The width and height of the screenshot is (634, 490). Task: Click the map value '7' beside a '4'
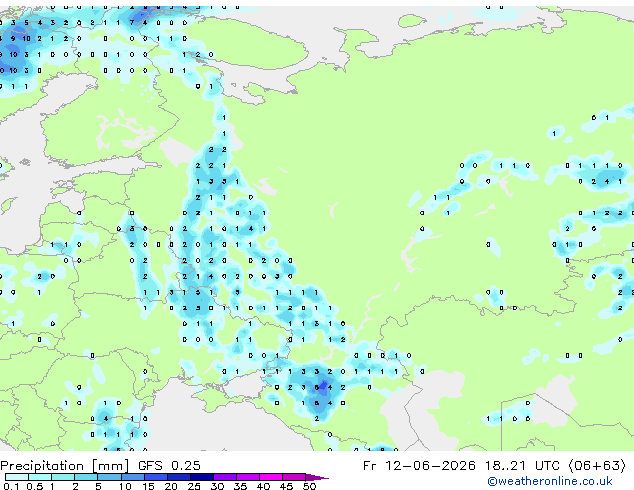point(132,23)
